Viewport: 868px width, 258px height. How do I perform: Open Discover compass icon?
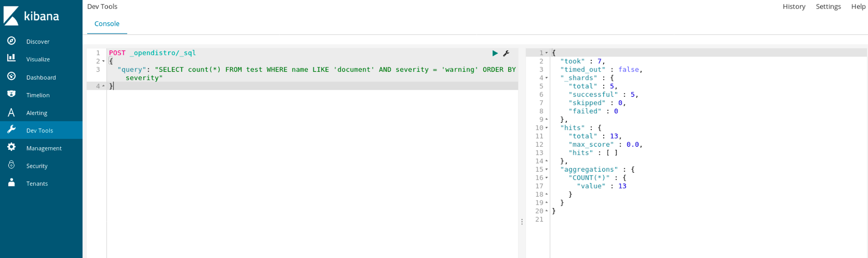11,41
